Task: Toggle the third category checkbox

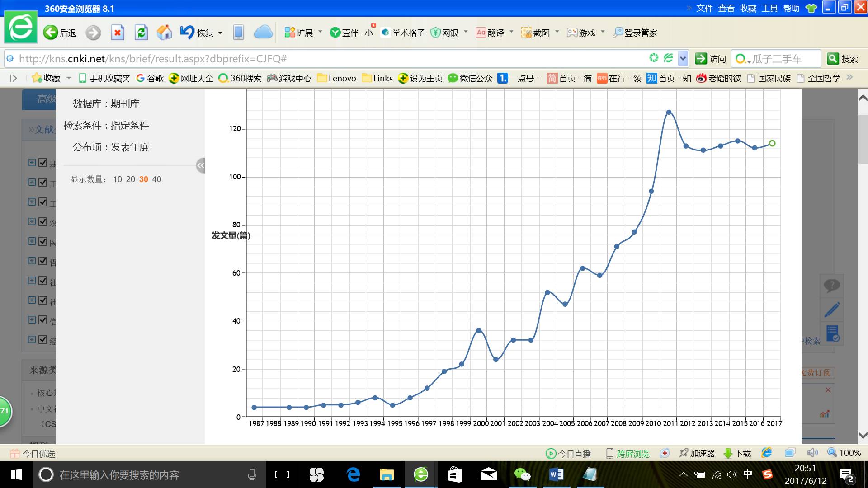Action: pyautogui.click(x=43, y=202)
